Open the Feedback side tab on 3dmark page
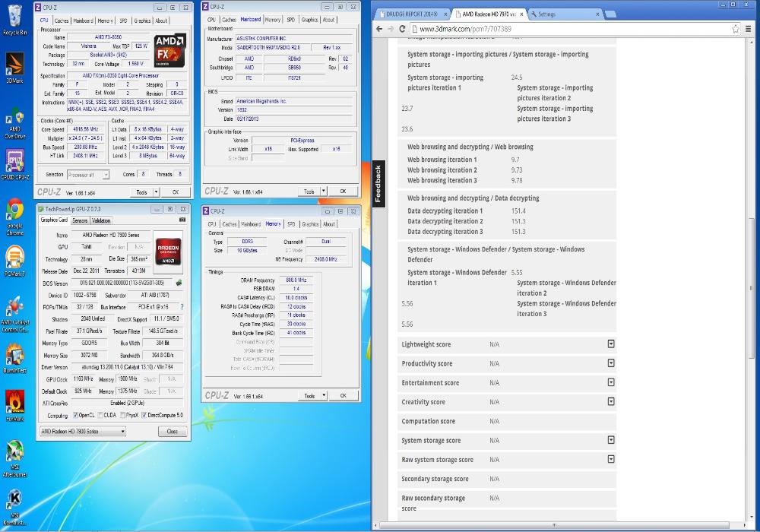Viewport: 760px width, 532px height. [378, 184]
